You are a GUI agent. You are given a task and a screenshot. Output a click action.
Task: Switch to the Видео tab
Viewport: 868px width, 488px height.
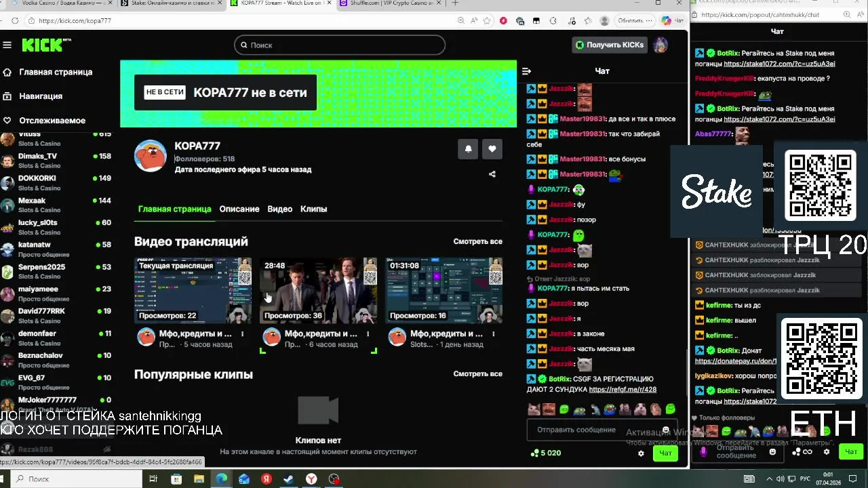click(279, 209)
